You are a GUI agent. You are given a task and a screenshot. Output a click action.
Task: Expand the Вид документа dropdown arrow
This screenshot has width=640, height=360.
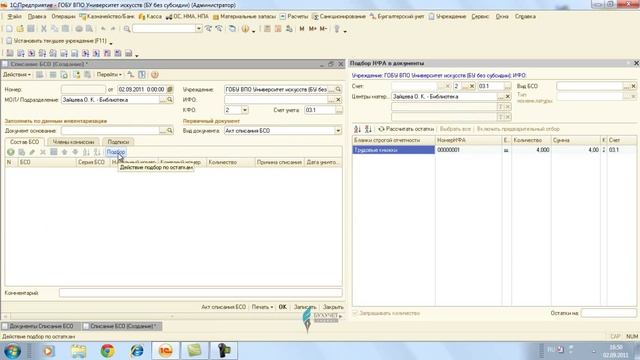click(338, 131)
